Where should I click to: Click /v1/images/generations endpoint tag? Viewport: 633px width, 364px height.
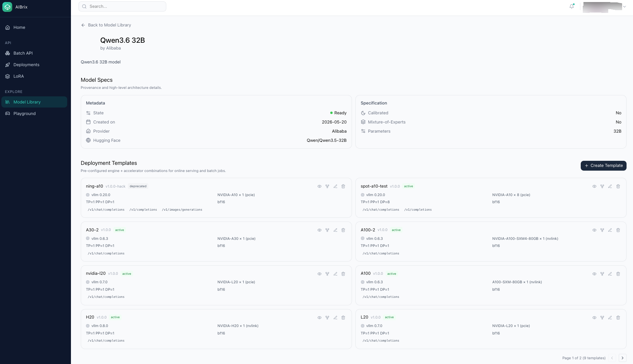point(182,210)
